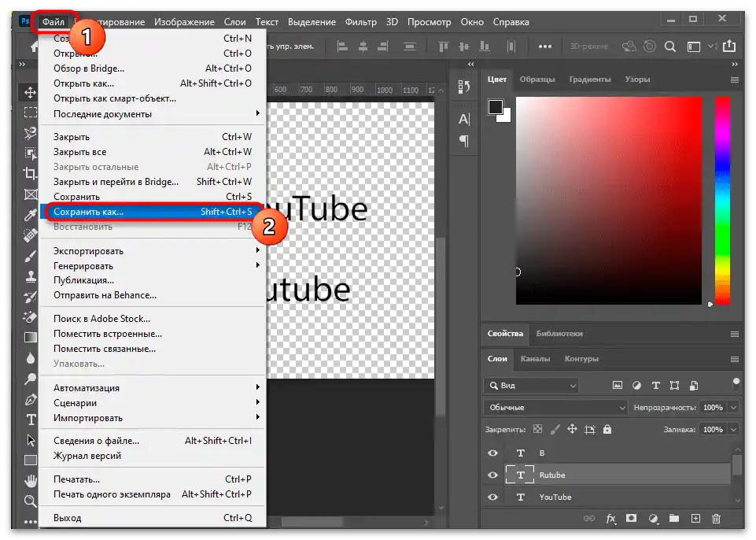Expand the Автоматизация submenu
Viewport: 756px width, 540px height.
coord(153,387)
